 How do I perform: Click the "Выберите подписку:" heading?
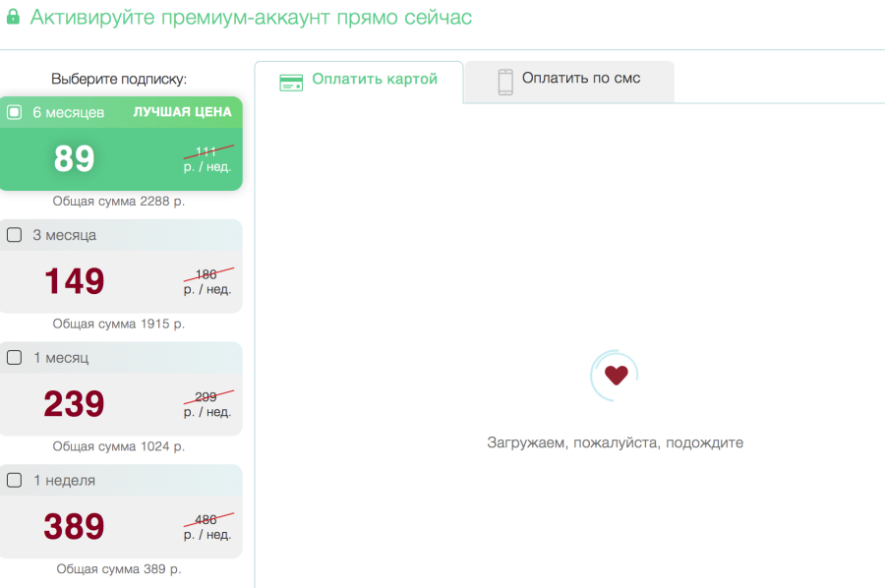(120, 79)
